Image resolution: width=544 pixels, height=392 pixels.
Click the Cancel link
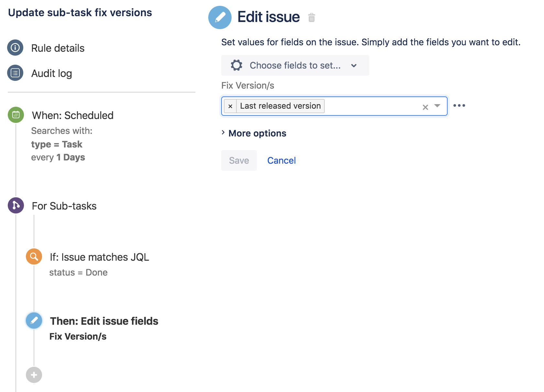tap(281, 160)
